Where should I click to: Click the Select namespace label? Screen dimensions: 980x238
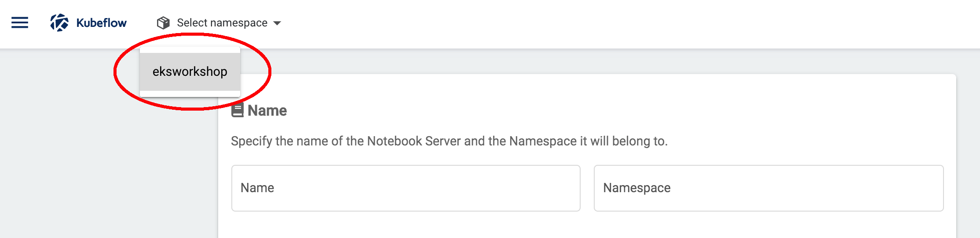tap(222, 23)
